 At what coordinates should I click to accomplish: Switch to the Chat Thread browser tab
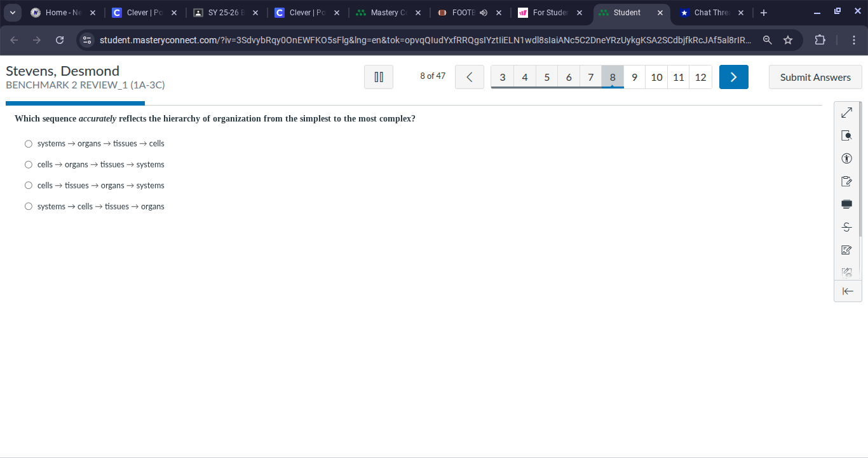pyautogui.click(x=711, y=13)
